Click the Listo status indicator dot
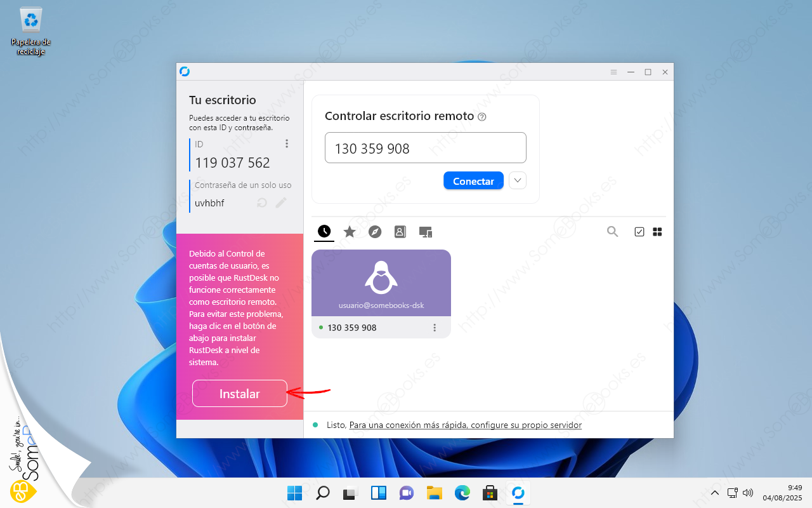 coord(315,425)
